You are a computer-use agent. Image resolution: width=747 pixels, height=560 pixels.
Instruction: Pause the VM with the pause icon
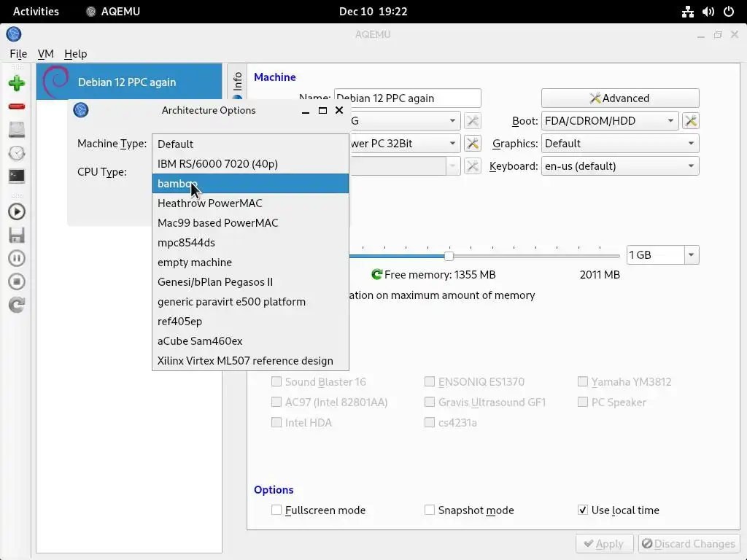(17, 259)
